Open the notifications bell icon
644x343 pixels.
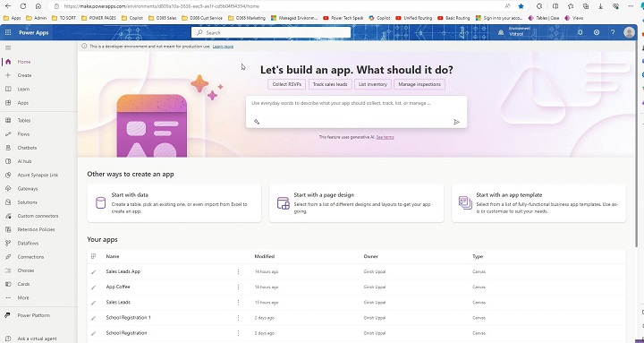click(580, 32)
